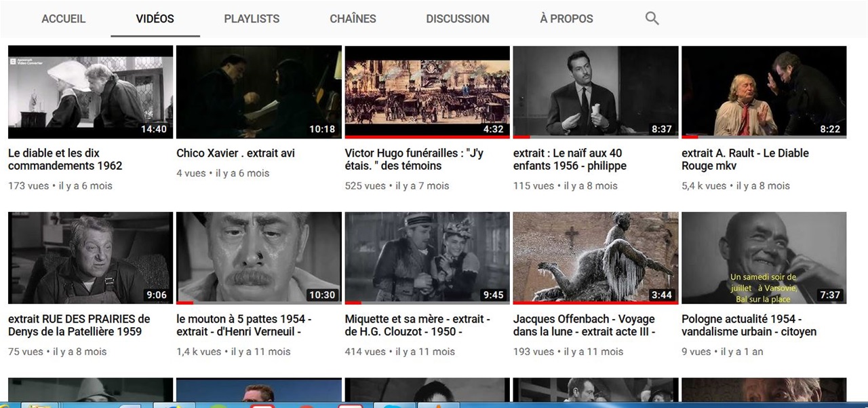Open 'Jacques Offenbach - Voyage dans la lune' title
Viewport: 868px width, 408px height.
click(584, 325)
